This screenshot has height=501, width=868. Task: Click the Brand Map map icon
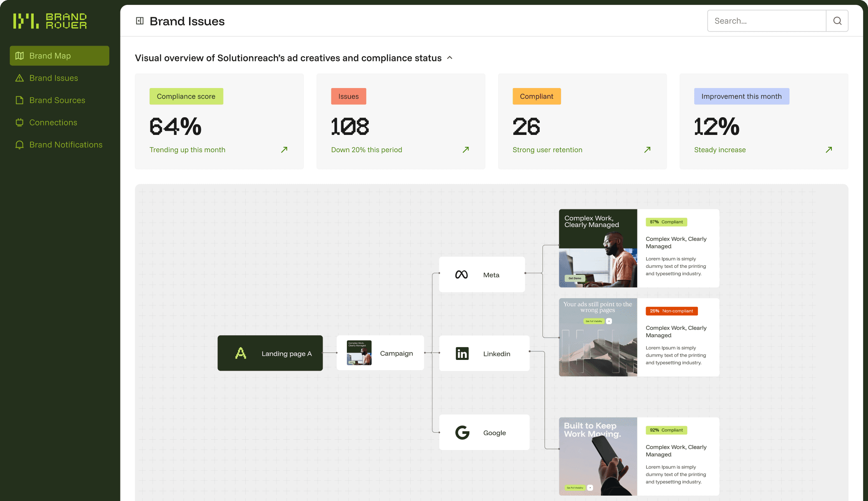(19, 56)
